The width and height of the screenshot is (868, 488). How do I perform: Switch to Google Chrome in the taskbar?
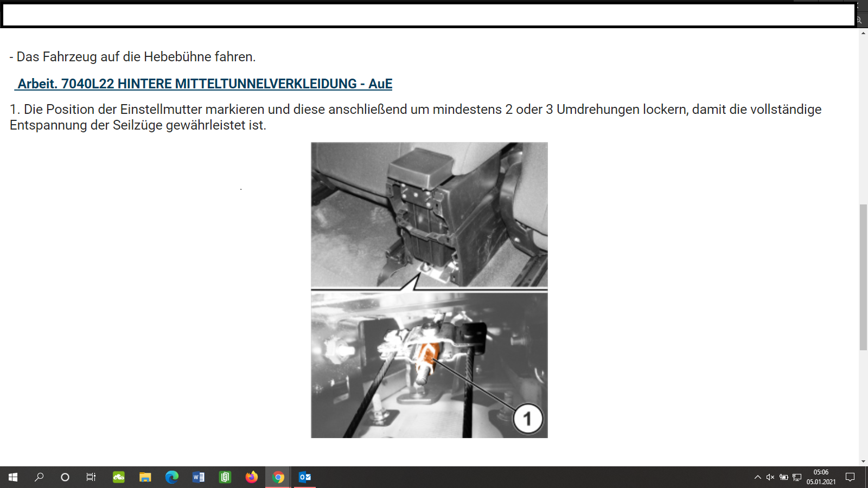(x=278, y=477)
